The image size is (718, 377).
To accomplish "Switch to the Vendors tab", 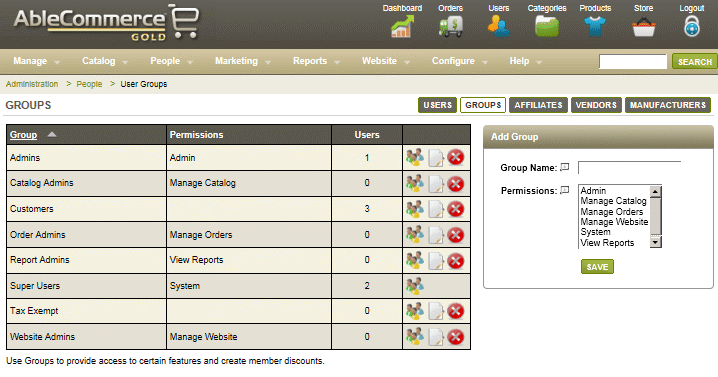I will point(596,105).
